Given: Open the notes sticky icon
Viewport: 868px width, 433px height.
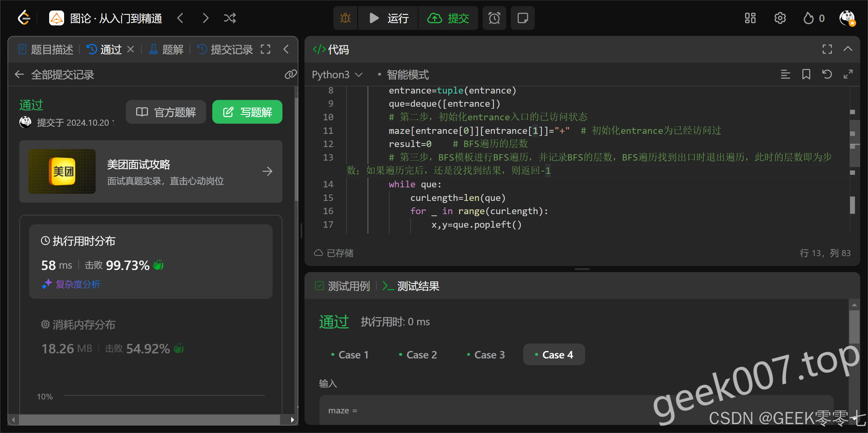Looking at the screenshot, I should (x=522, y=18).
